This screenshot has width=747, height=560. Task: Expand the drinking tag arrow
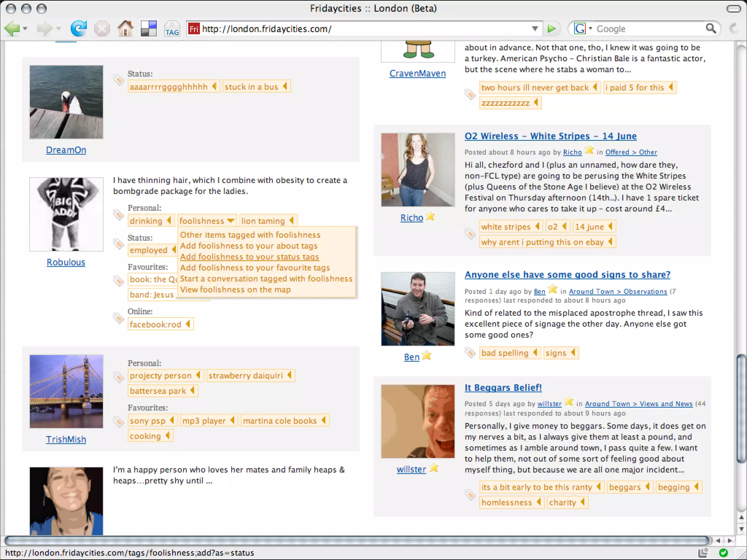169,221
